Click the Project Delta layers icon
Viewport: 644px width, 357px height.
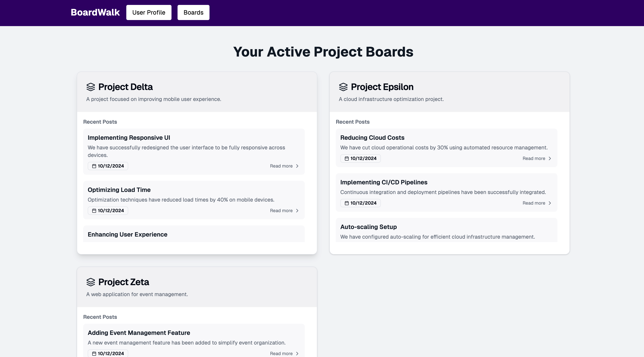91,87
